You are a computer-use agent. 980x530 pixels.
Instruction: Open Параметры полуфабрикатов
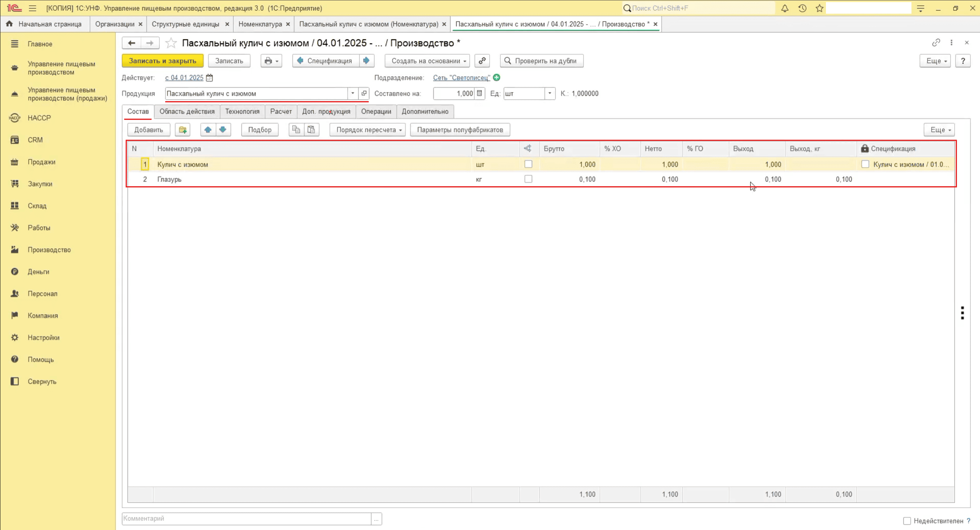pyautogui.click(x=460, y=130)
